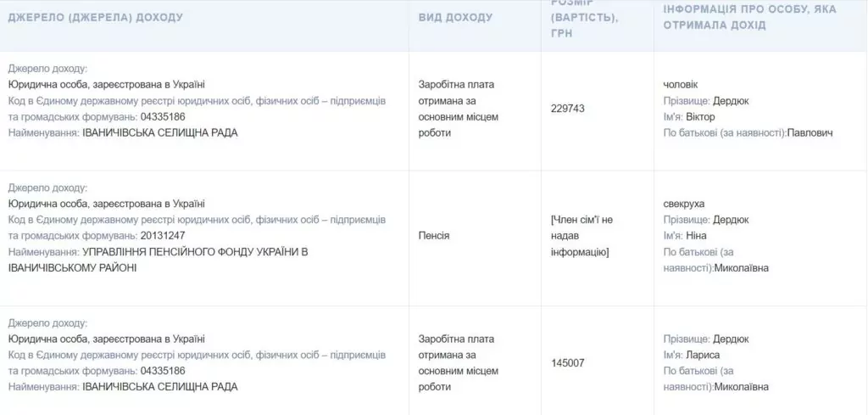Viewport: 868px width, 415px height.
Task: Click 'Заробітна плата' income type in the last row
Action: point(456,339)
